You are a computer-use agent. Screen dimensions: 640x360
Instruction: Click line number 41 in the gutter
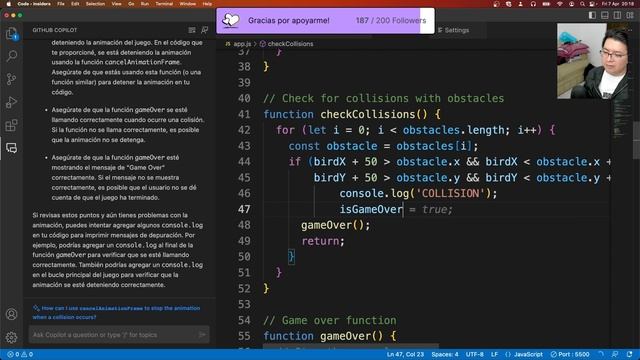point(244,114)
